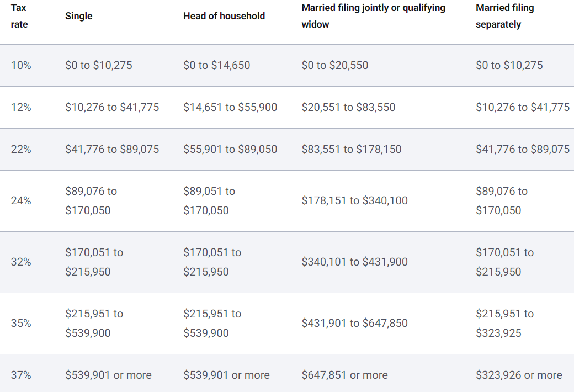
Task: Click the "Tax rate" column header
Action: (19, 17)
